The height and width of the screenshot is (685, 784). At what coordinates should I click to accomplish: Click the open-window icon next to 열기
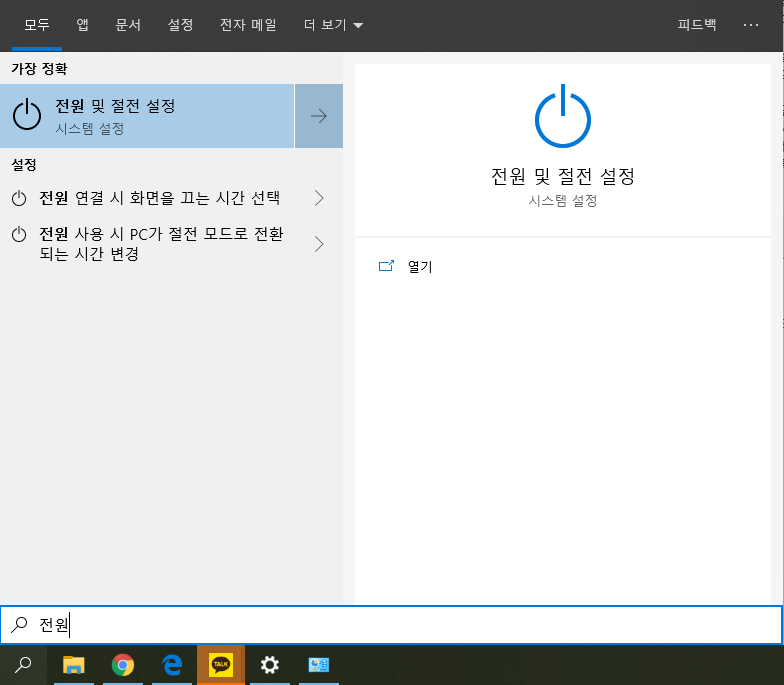pos(386,266)
